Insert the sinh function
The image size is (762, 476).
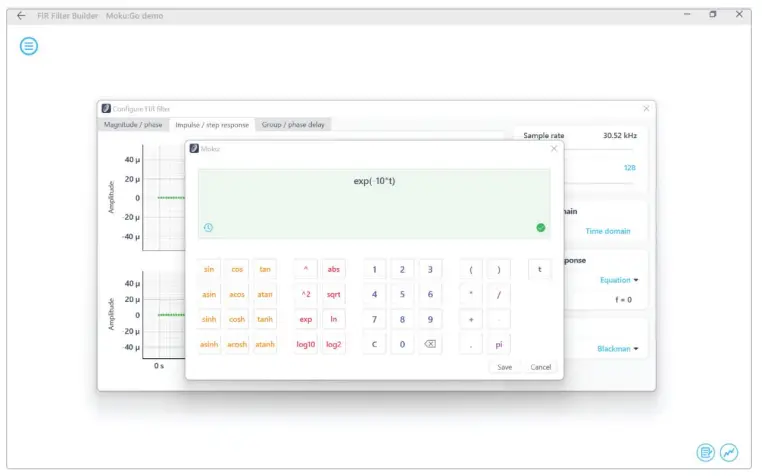(209, 319)
